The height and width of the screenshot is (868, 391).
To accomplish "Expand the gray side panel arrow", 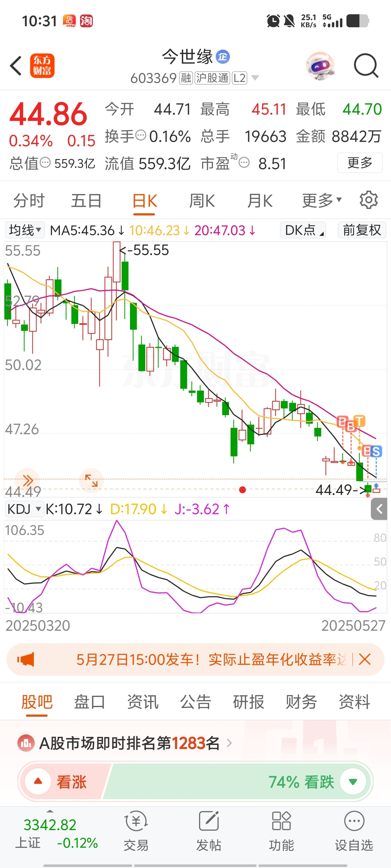I will [x=379, y=509].
